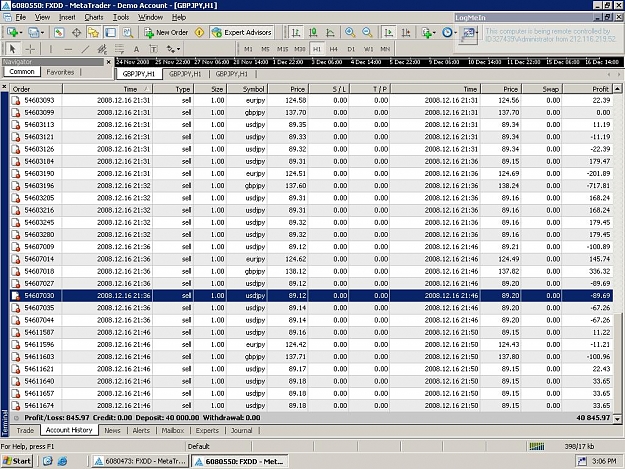Set timeframe to W1

[x=368, y=49]
